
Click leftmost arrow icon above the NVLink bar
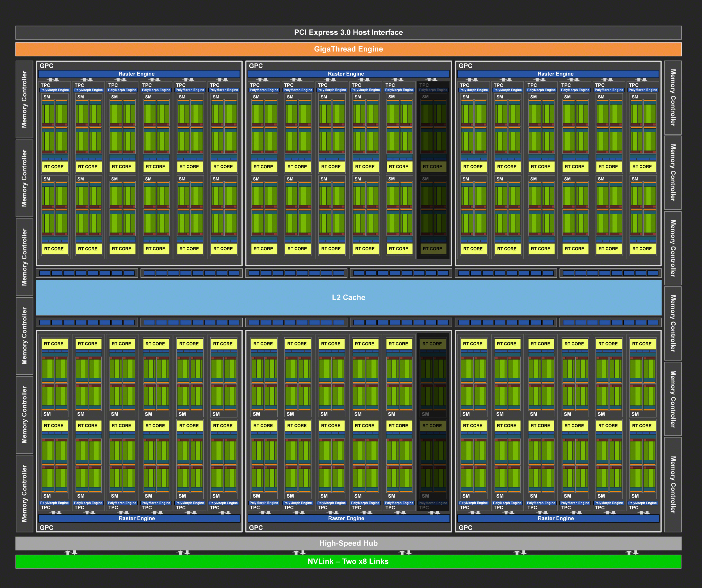pos(71,553)
